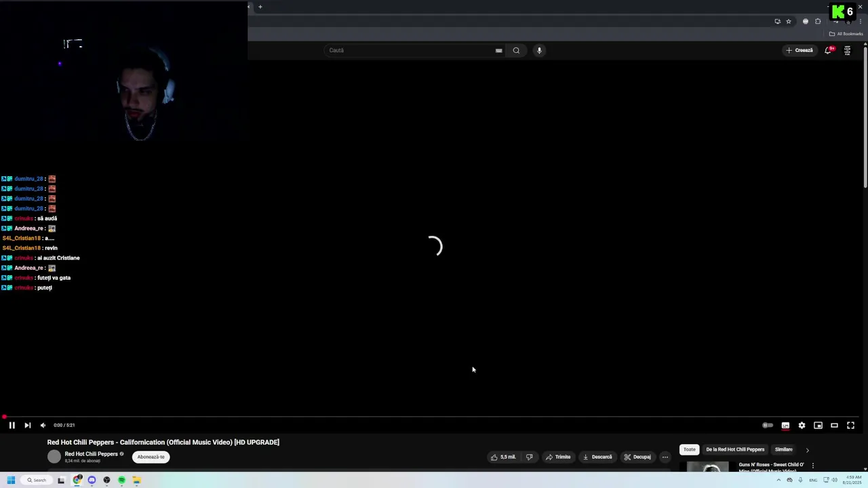Open the install app icon in address bar
This screenshot has width=868, height=488.
point(777,21)
